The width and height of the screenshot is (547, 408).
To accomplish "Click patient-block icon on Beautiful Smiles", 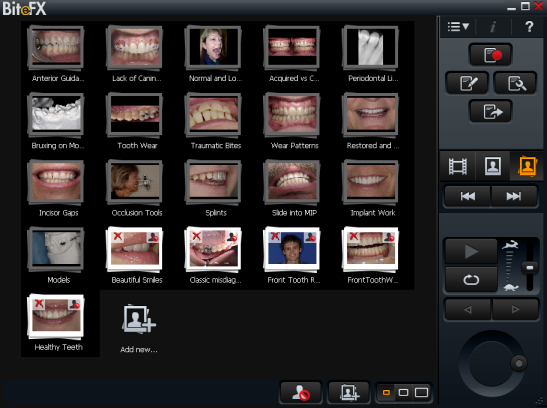I will (x=153, y=237).
